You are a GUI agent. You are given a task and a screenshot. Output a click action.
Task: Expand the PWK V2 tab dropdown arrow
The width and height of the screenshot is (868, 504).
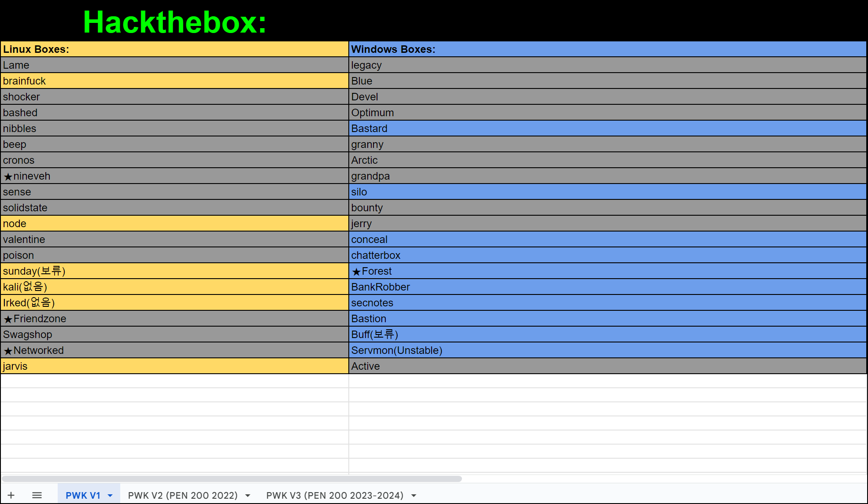click(248, 496)
